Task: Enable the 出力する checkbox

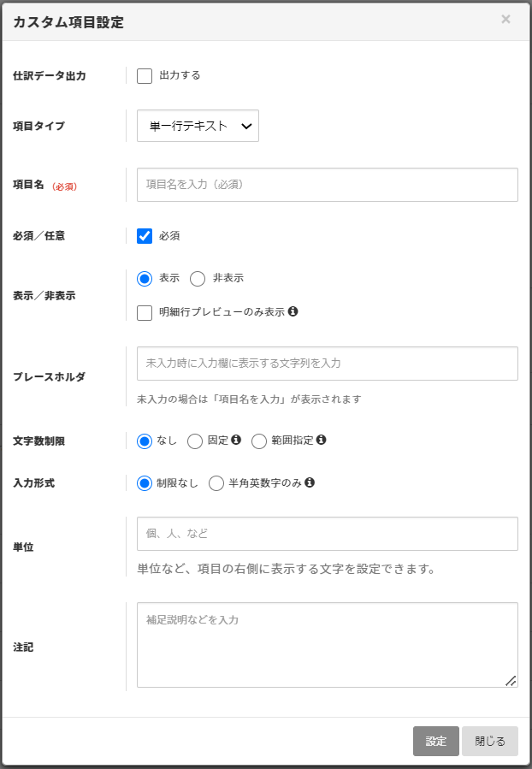Action: click(x=145, y=76)
